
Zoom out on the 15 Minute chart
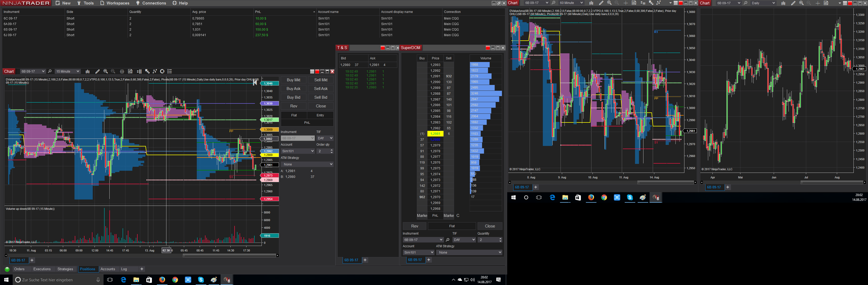coord(113,71)
